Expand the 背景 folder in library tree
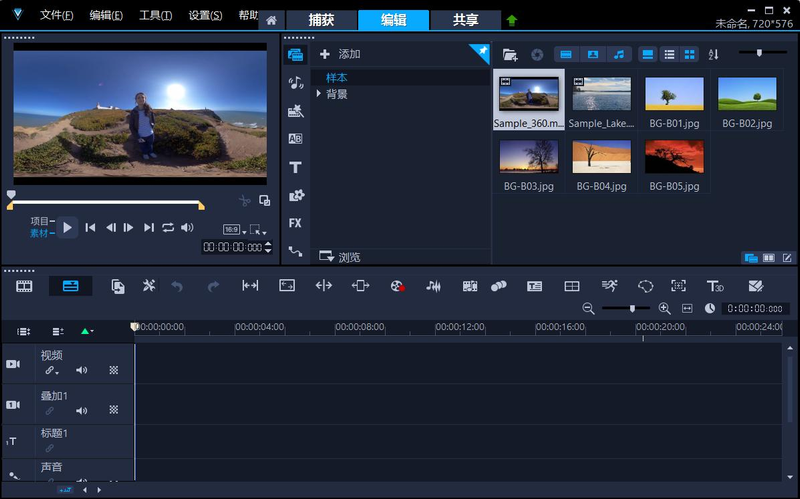 point(319,94)
